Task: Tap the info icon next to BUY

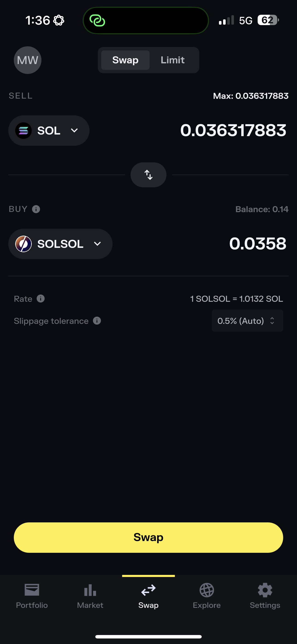Action: pyautogui.click(x=36, y=209)
